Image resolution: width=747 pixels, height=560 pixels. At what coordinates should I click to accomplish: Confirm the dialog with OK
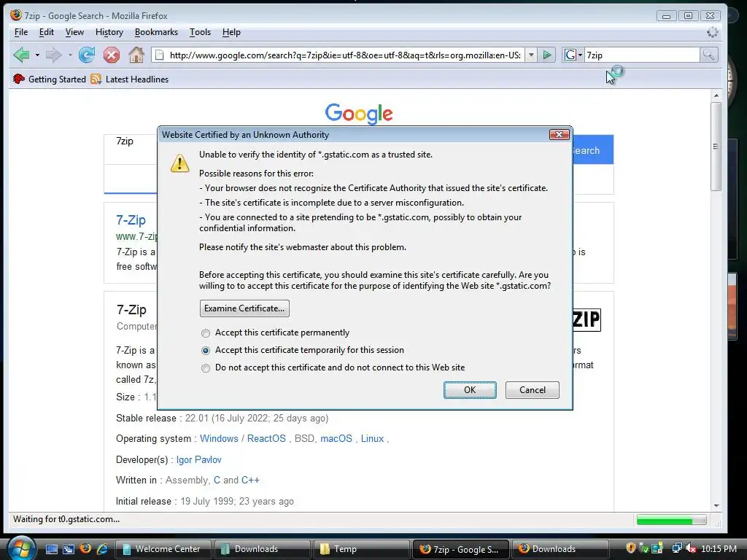click(x=470, y=390)
